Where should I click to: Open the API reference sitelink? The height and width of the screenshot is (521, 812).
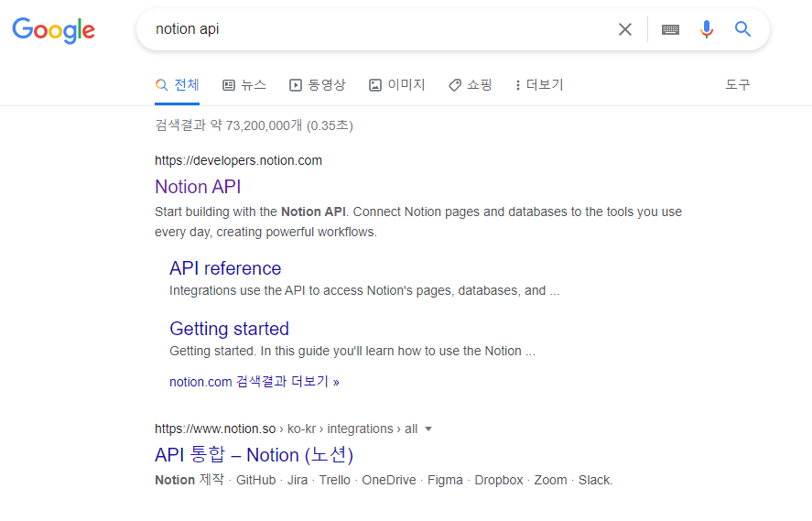click(225, 268)
